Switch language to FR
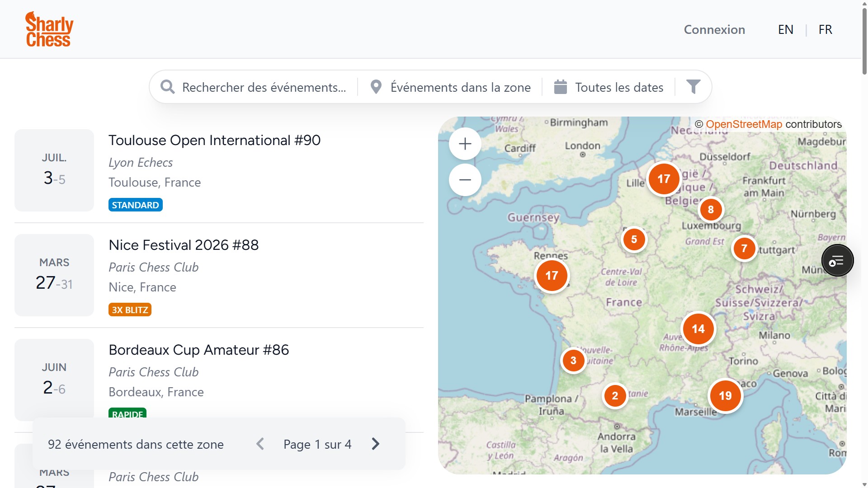 coord(825,30)
